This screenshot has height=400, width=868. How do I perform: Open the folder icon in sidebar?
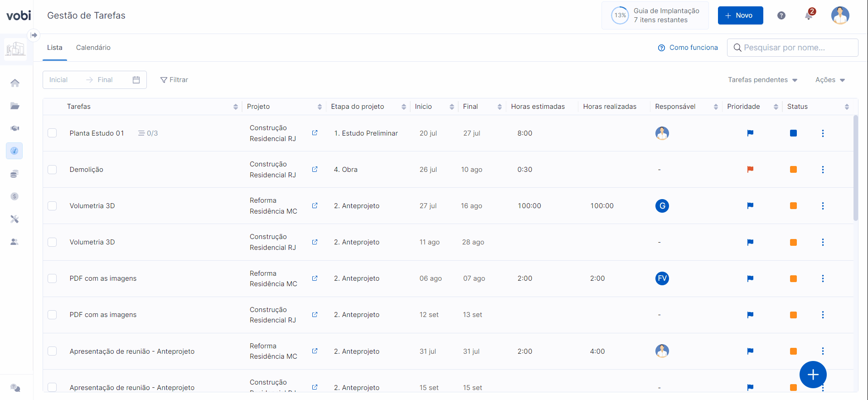click(x=15, y=106)
